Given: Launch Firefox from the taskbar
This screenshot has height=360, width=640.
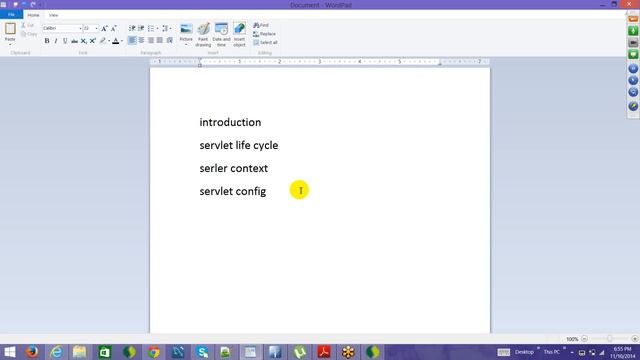Looking at the screenshot, I should point(32,352).
